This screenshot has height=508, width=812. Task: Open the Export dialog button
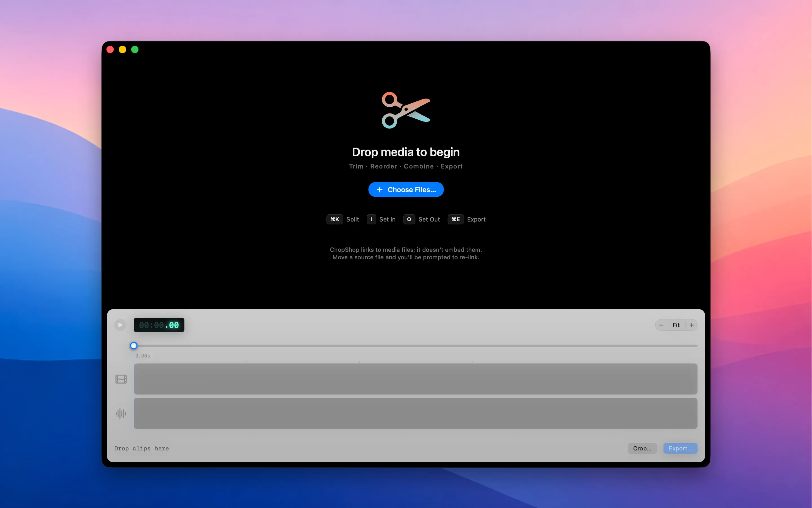click(680, 448)
